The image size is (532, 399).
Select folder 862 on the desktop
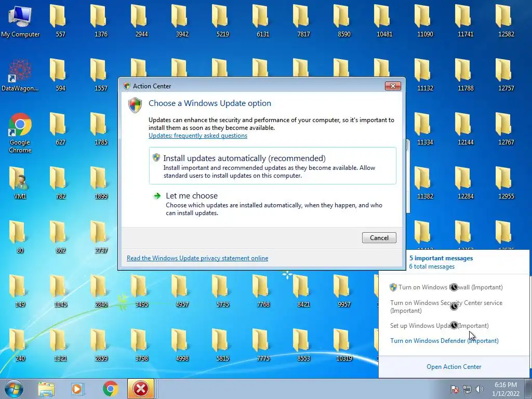tap(60, 237)
